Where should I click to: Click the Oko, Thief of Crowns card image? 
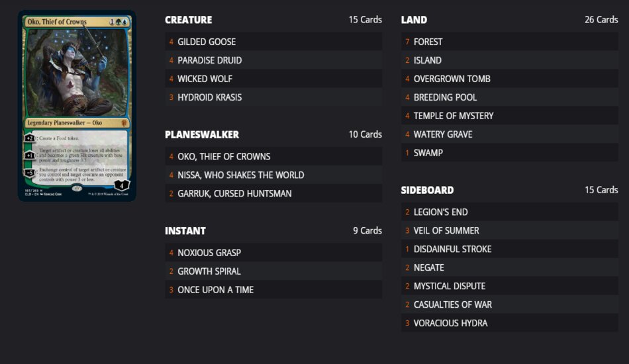pos(77,106)
